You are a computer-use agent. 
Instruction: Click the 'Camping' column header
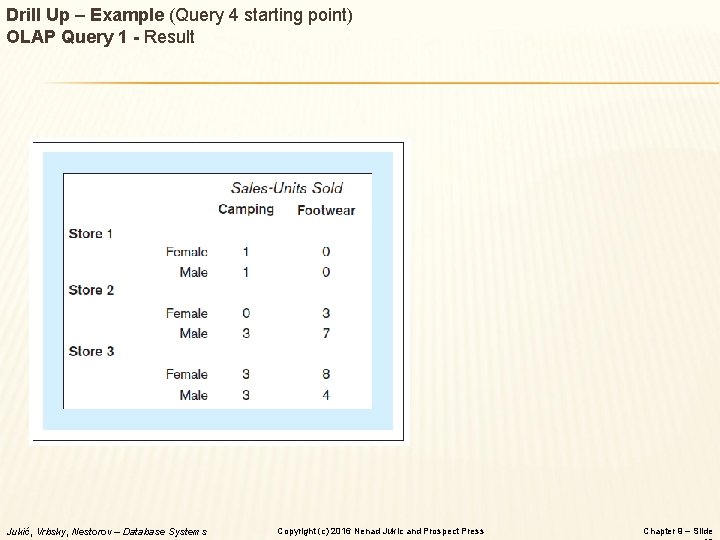click(246, 209)
